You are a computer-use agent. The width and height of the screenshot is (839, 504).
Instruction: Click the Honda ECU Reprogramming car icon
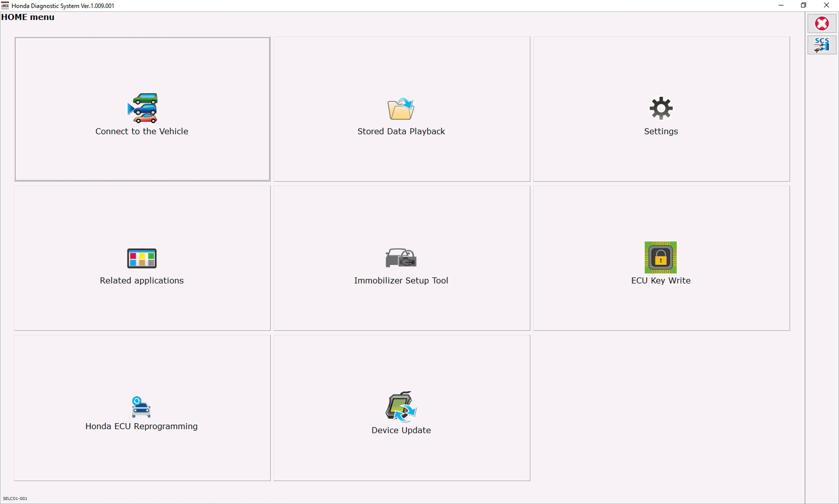[141, 407]
